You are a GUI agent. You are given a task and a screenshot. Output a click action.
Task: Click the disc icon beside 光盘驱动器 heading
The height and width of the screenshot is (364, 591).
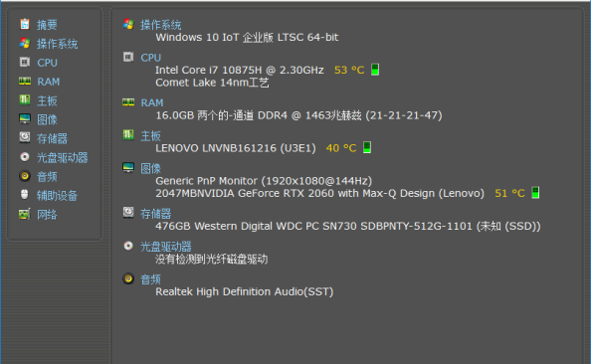click(128, 246)
